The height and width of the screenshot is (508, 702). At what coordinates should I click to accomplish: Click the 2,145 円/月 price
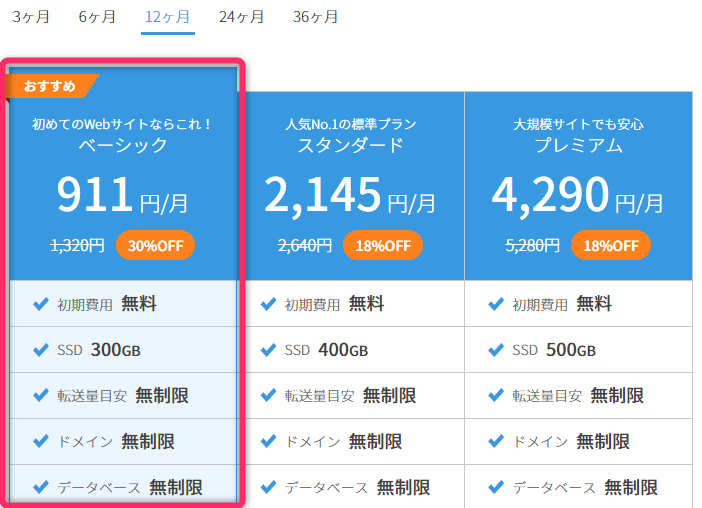pyautogui.click(x=350, y=196)
